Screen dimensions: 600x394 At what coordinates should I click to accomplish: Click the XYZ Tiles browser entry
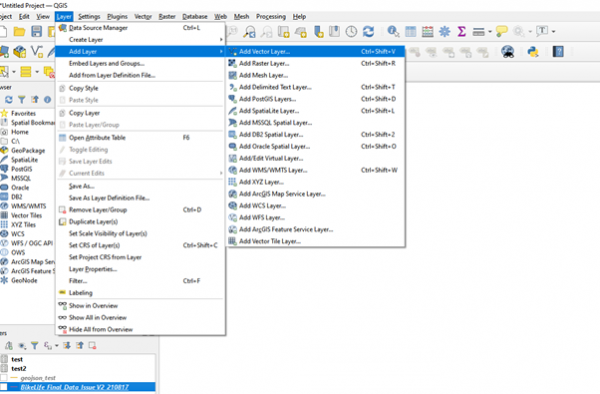click(23, 225)
